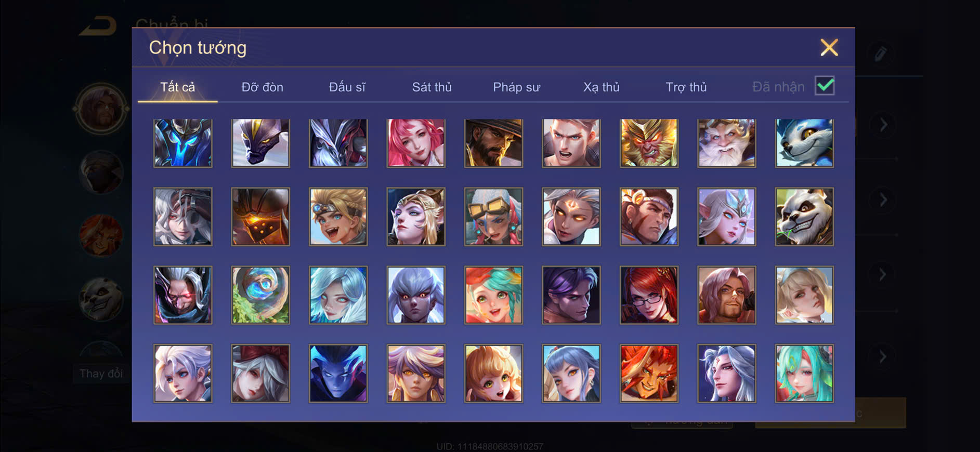The height and width of the screenshot is (452, 980).
Task: Switch to the Xạ thủ tab
Action: [x=602, y=87]
